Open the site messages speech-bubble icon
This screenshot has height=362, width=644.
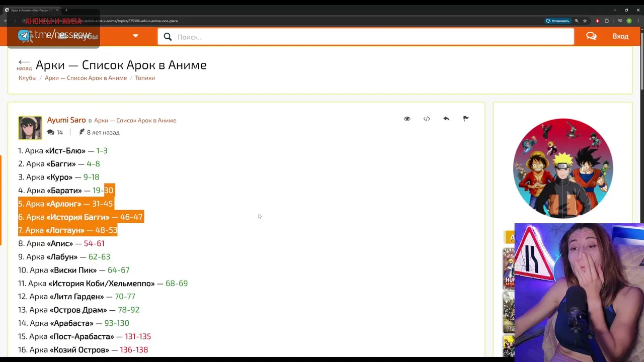(591, 36)
